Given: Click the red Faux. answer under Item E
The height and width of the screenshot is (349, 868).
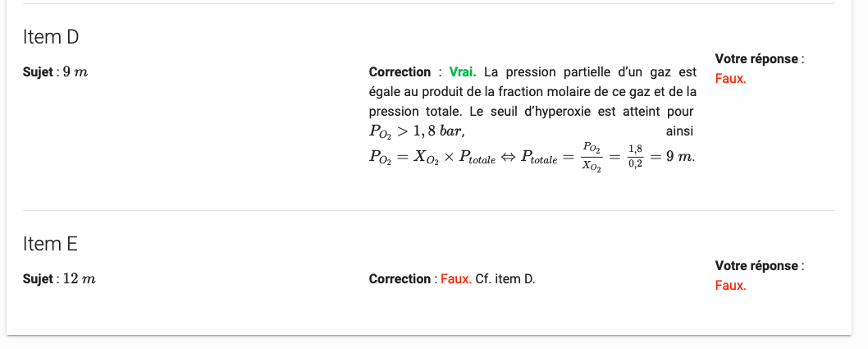Looking at the screenshot, I should tap(730, 285).
